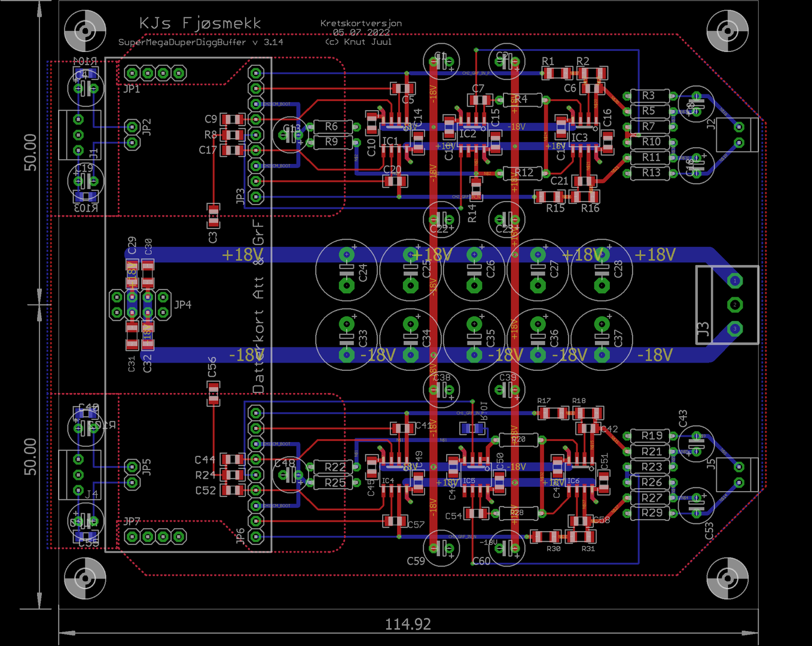Screen dimensions: 812x646
Task: Click the R1 resistor label
Action: 548,61
